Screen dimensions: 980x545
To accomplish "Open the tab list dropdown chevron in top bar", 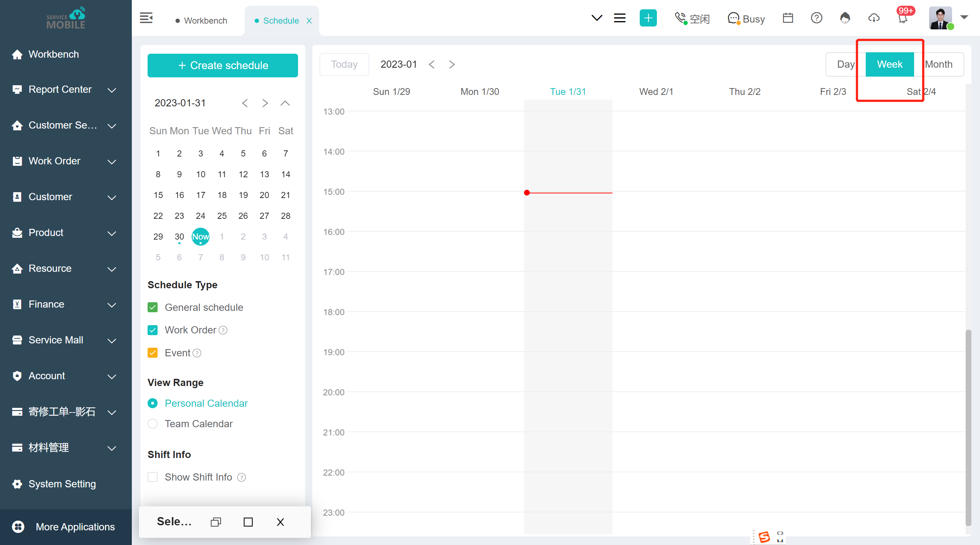I will (597, 18).
